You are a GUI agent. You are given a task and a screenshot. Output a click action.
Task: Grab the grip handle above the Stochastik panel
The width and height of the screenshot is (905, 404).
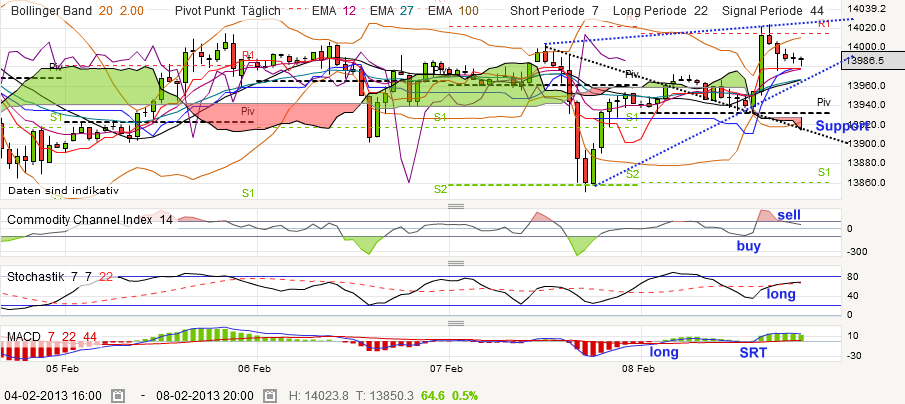click(x=456, y=264)
